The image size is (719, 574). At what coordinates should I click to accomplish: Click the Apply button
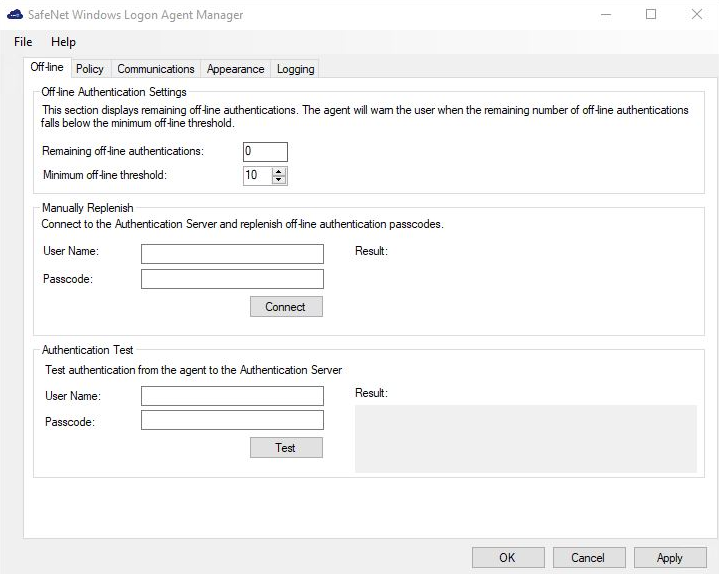point(669,558)
